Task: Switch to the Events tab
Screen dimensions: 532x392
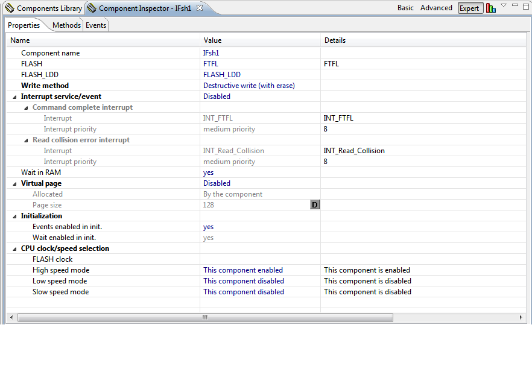Action: click(x=95, y=25)
